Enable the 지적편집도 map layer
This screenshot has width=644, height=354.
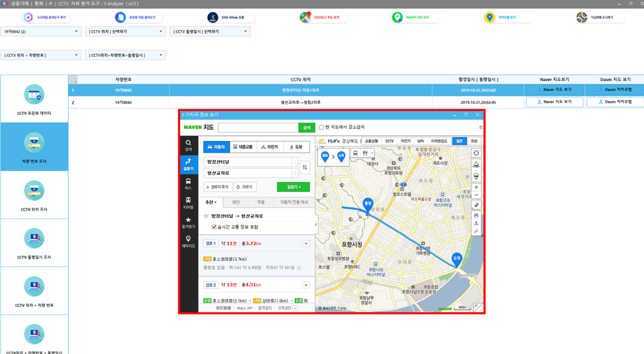point(439,141)
